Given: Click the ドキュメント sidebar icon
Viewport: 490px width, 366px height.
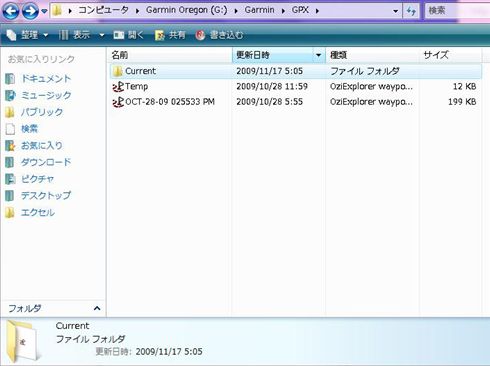Looking at the screenshot, I should click(x=10, y=79).
